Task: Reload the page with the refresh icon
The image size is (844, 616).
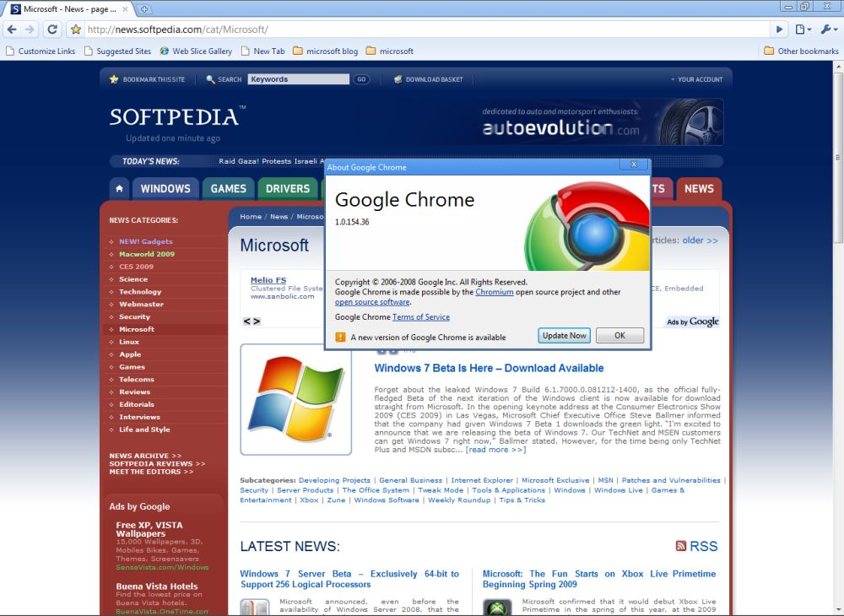Action: click(x=52, y=30)
